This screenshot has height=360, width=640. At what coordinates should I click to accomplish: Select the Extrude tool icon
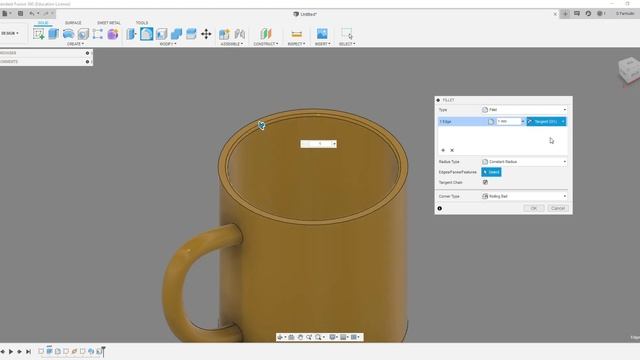(x=53, y=34)
